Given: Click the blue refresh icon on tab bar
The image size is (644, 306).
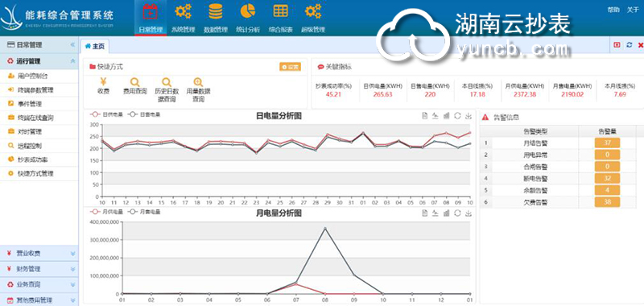Looking at the screenshot, I should 630,45.
